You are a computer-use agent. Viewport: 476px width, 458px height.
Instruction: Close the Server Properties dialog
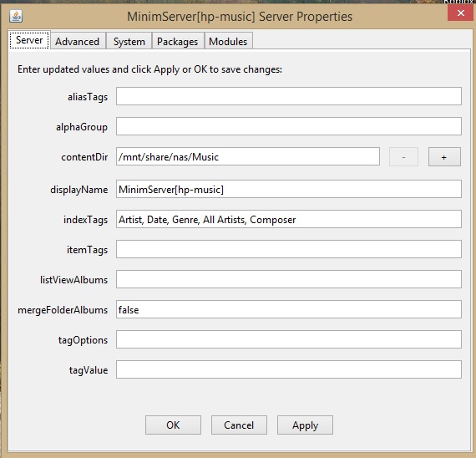click(460, 13)
